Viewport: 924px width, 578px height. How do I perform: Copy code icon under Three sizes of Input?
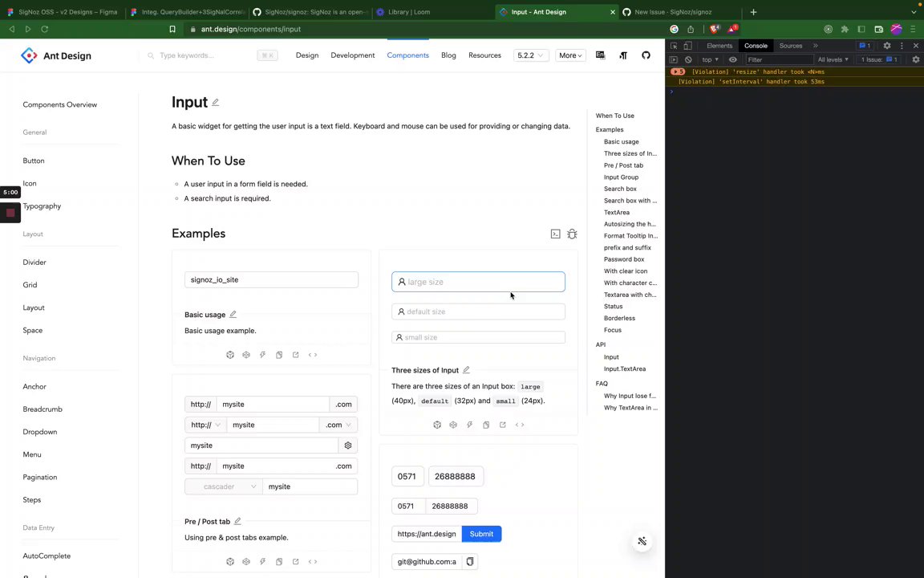pyautogui.click(x=486, y=425)
